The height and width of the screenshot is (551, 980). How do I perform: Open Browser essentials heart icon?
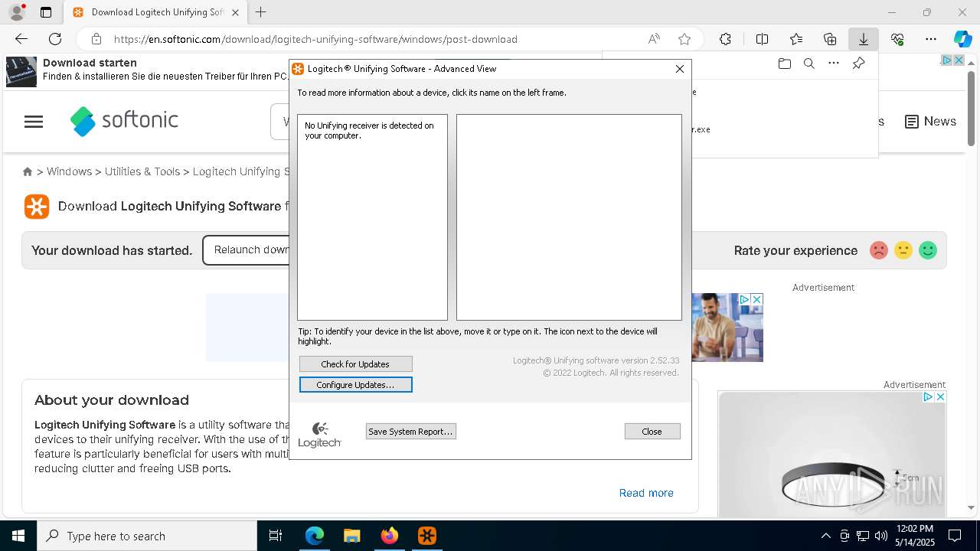[897, 39]
